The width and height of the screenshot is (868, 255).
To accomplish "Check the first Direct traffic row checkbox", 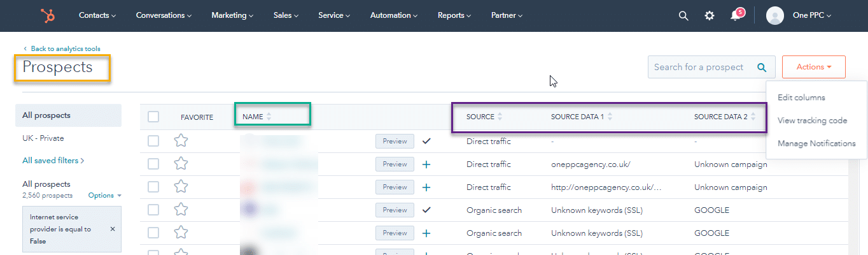I will pyautogui.click(x=153, y=141).
